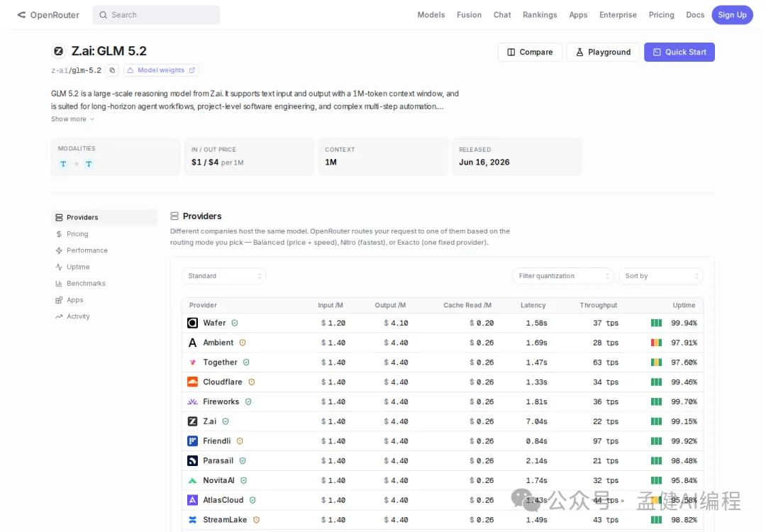
Task: Open the Model weights link
Action: coord(161,70)
